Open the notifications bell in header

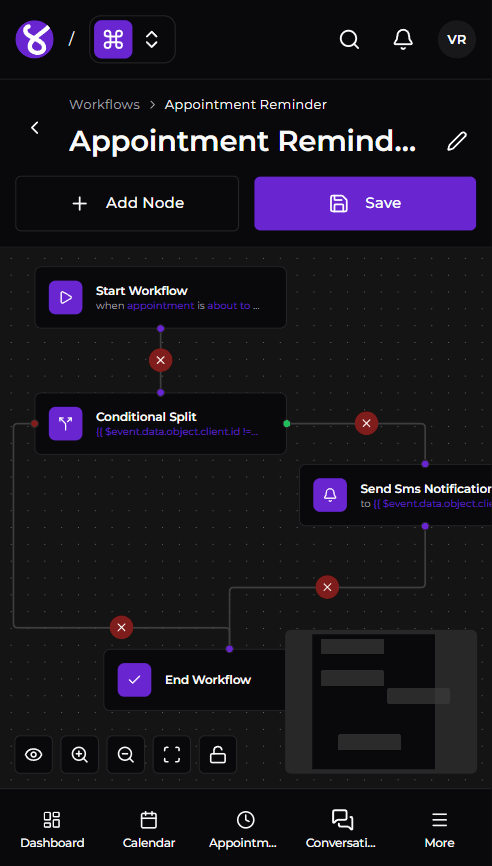pyautogui.click(x=403, y=39)
